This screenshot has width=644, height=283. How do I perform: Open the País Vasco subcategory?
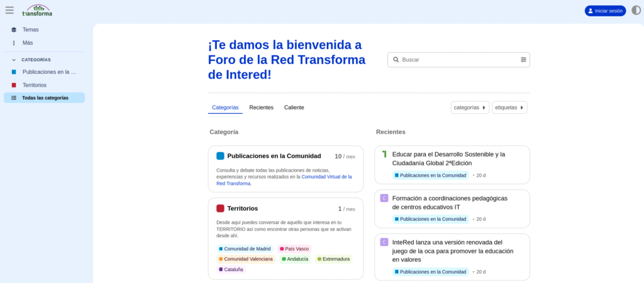tap(294, 249)
